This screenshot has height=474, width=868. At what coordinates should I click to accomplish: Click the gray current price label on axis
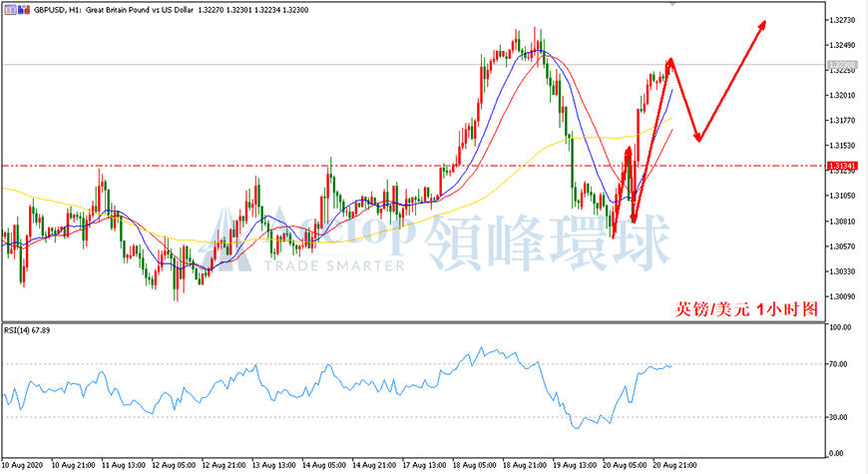pos(842,65)
